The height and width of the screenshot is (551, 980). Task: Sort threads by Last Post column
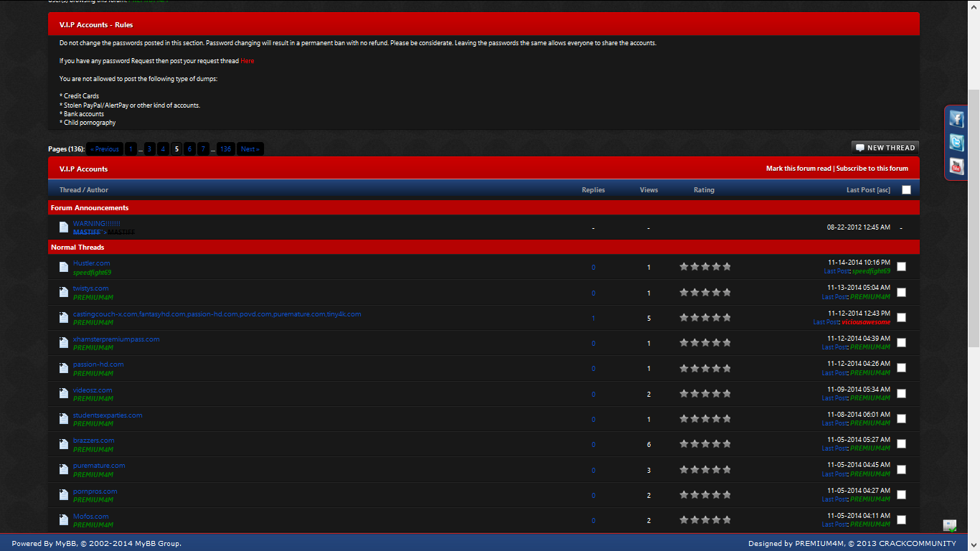click(x=861, y=190)
